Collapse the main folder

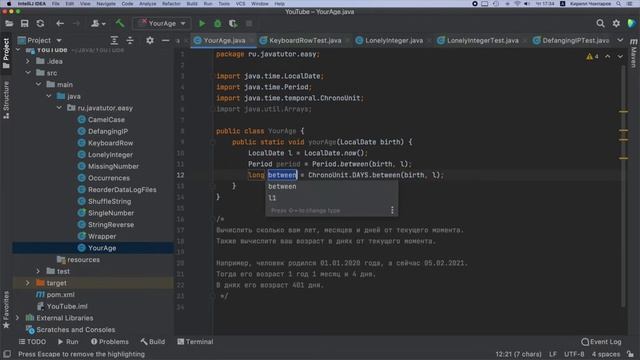pyautogui.click(x=38, y=84)
